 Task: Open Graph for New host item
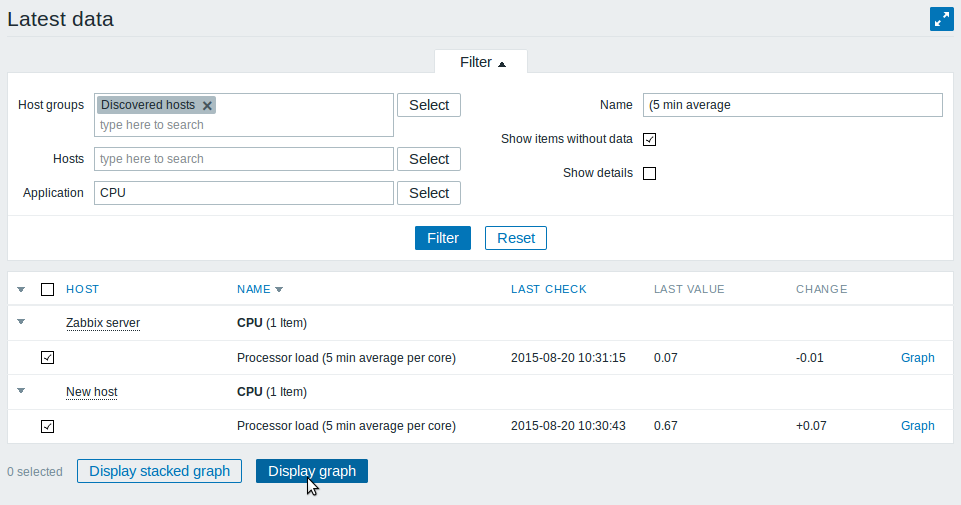[x=917, y=426]
